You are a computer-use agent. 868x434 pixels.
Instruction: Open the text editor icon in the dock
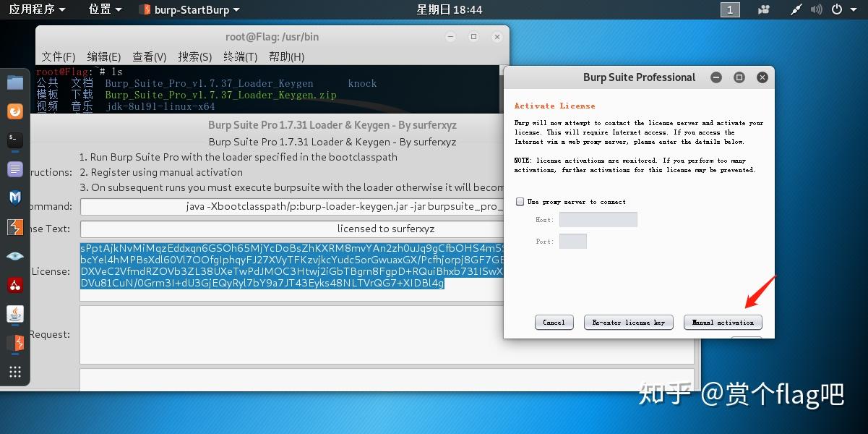click(x=15, y=169)
